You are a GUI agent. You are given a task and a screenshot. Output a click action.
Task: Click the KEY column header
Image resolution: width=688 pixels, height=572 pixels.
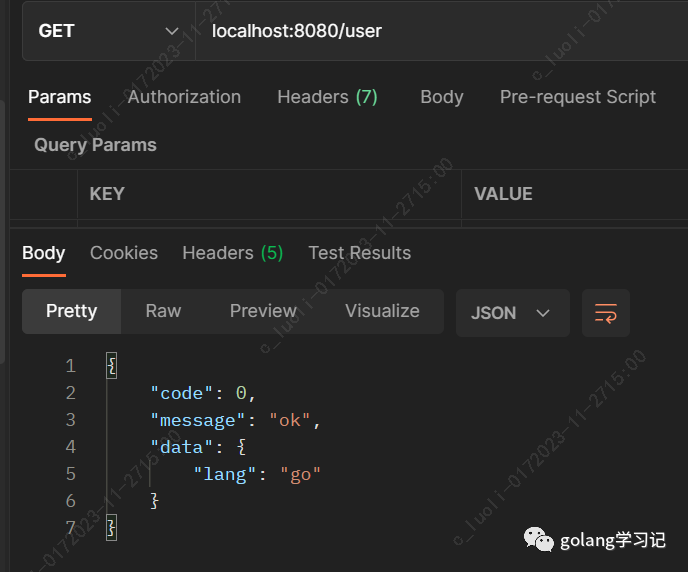[x=107, y=194]
